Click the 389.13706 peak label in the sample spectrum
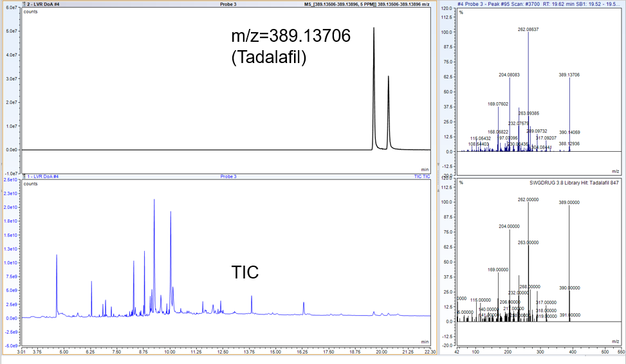Image resolution: width=626 pixels, height=364 pixels. pyautogui.click(x=569, y=75)
